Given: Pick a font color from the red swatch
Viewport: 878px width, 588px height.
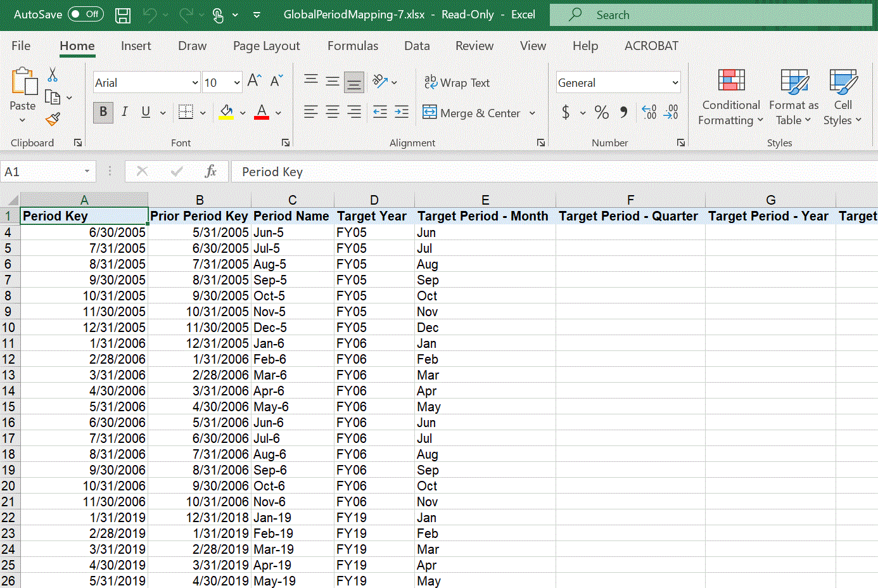Looking at the screenshot, I should (260, 112).
